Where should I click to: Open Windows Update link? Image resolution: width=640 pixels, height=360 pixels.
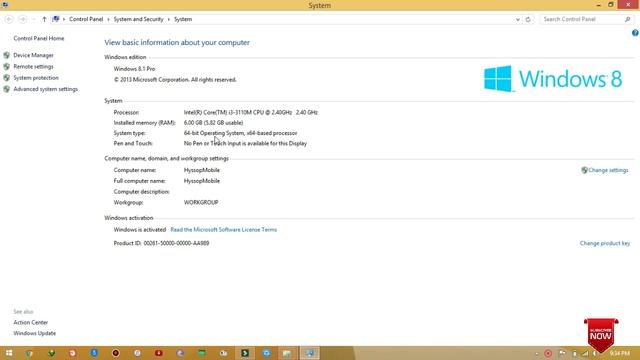tap(35, 333)
